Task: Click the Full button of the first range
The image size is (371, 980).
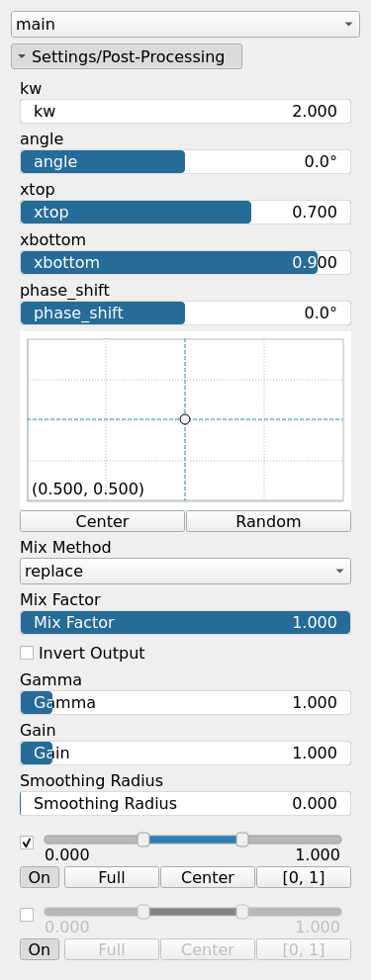Action: (x=112, y=877)
